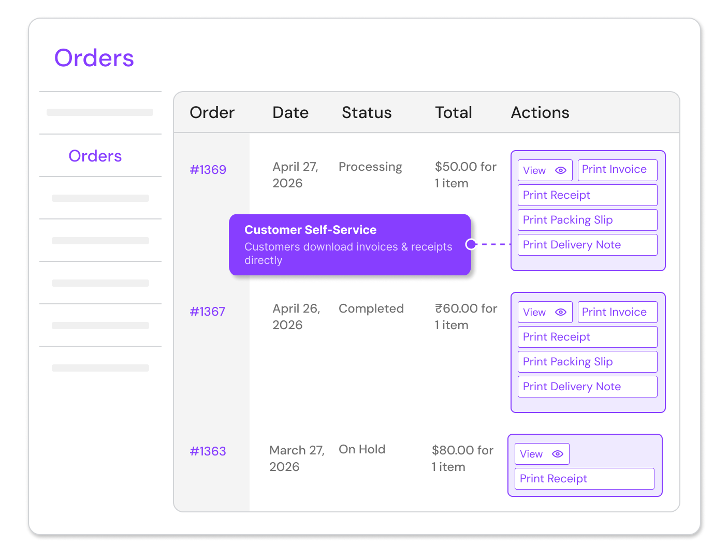Click the eye icon in order #1367 View button
This screenshot has height=560, width=728.
[x=560, y=312]
